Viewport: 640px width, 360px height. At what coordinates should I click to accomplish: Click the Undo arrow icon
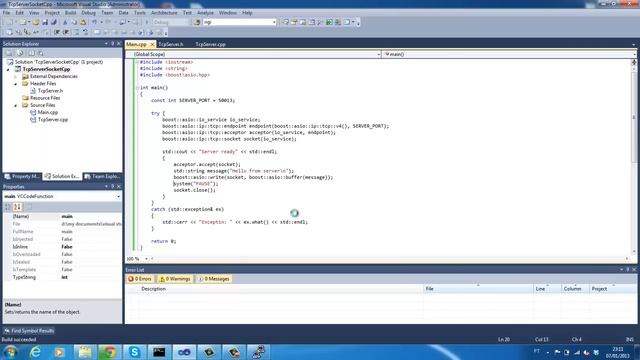[95, 22]
